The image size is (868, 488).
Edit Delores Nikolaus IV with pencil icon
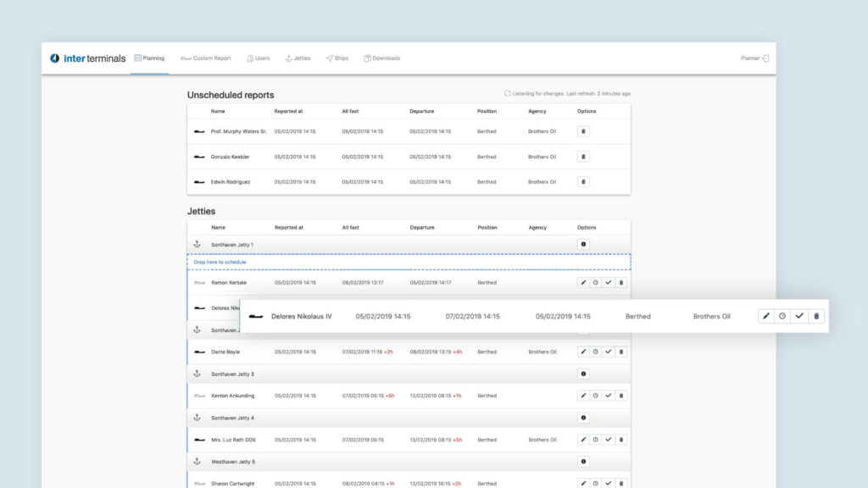click(766, 316)
